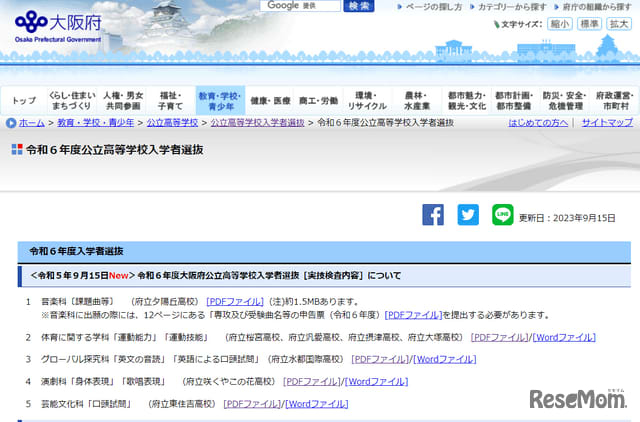Select the 都市計画・都市整備 tab
The height and width of the screenshot is (422, 640).
pyautogui.click(x=514, y=100)
